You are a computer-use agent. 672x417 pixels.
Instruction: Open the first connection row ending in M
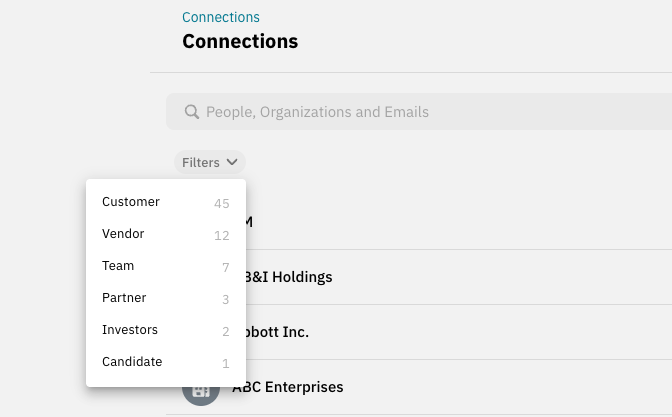(x=247, y=222)
